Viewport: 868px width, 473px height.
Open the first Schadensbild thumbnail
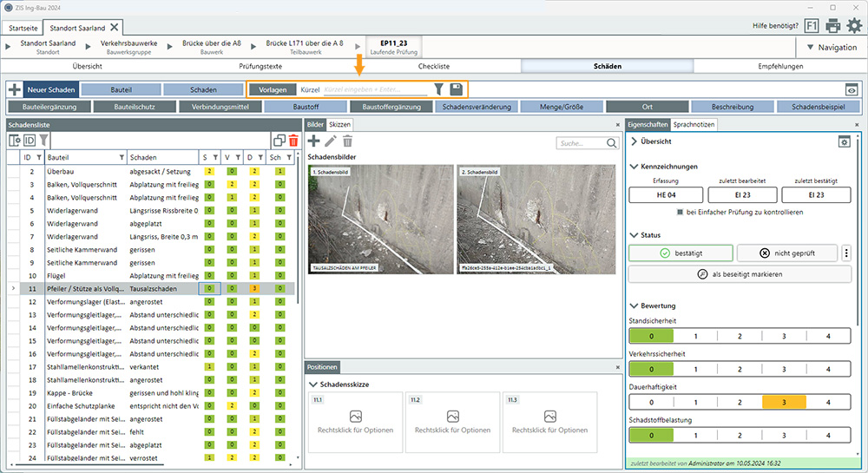pyautogui.click(x=380, y=220)
